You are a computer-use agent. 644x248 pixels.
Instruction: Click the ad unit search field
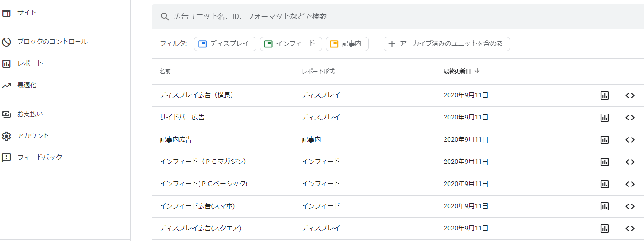398,16
